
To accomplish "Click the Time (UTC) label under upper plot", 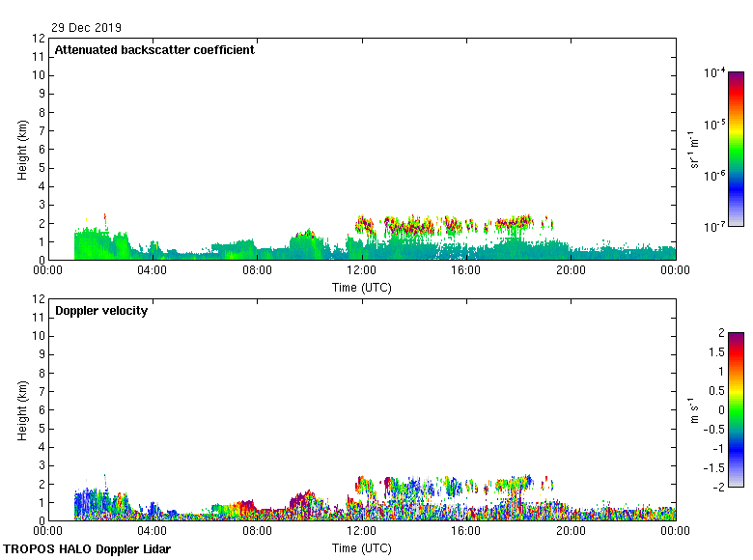I will [x=362, y=287].
